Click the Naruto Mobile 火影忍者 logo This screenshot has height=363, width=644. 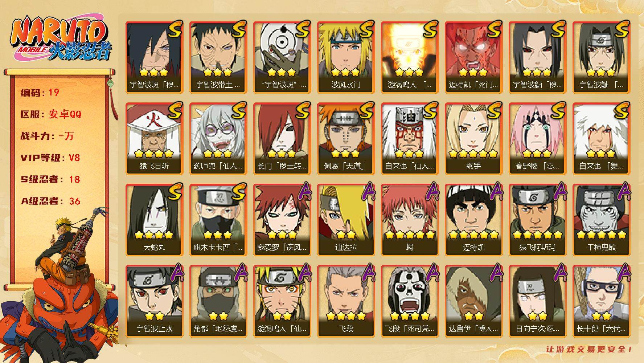(60, 39)
